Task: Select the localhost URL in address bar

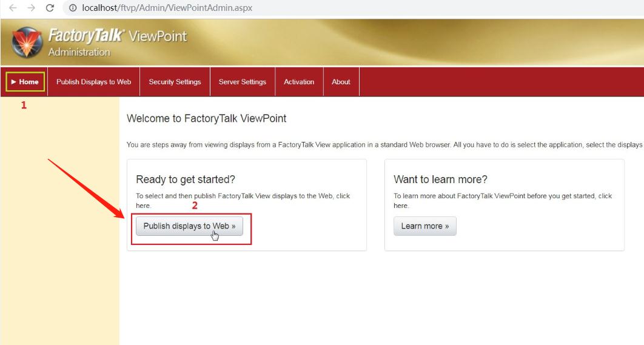Action: point(167,8)
